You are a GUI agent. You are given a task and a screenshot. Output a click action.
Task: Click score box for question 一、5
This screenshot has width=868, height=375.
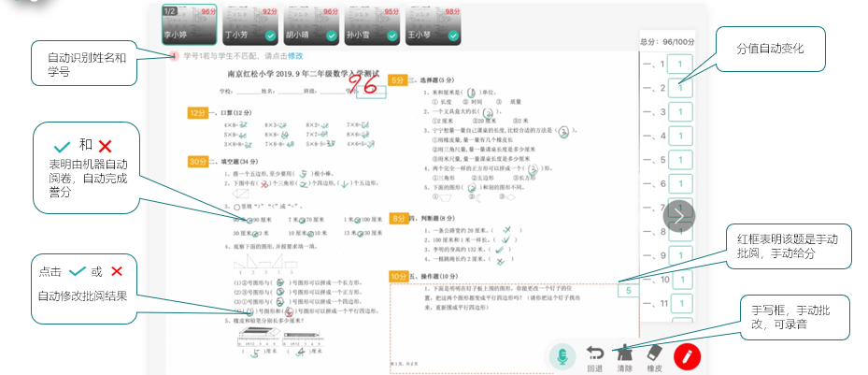[x=680, y=160]
